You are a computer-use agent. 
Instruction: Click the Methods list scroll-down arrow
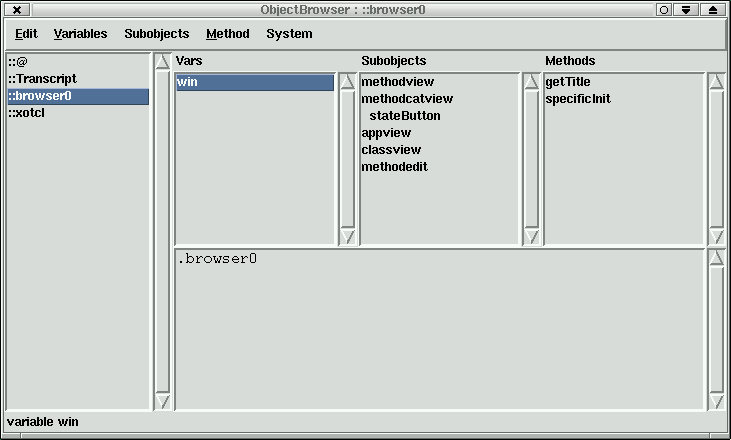click(x=715, y=237)
